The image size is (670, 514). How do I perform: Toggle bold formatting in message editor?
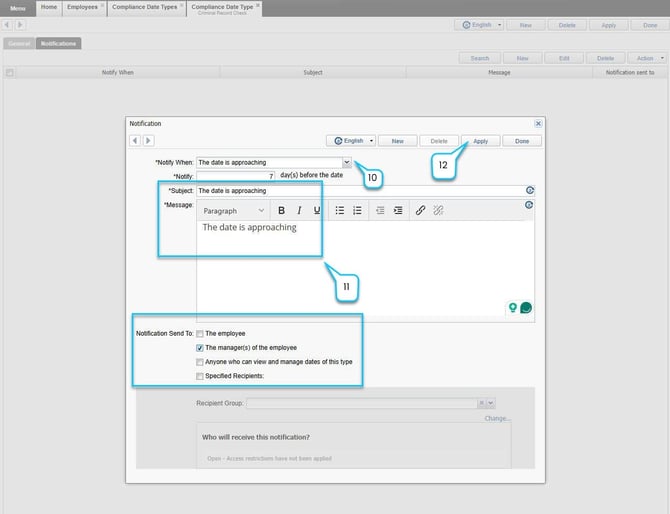click(x=281, y=211)
